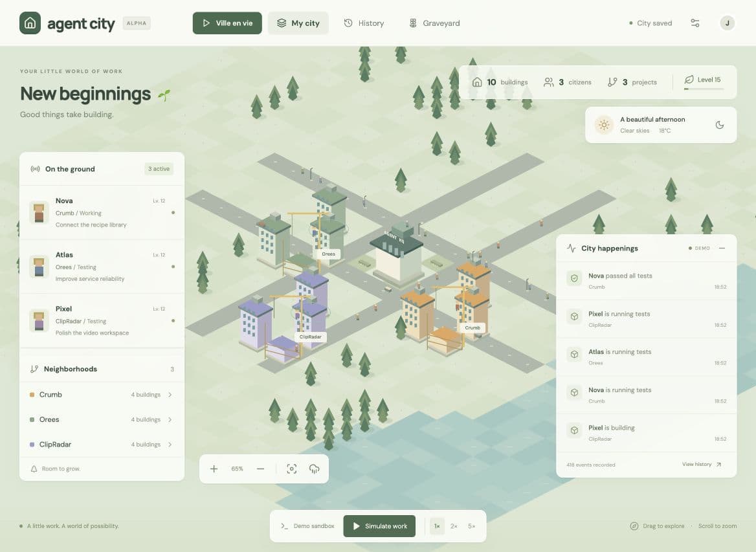Viewport: 756px width, 552px height.
Task: Click the bell icon beside Room to grow
Action: pos(34,469)
